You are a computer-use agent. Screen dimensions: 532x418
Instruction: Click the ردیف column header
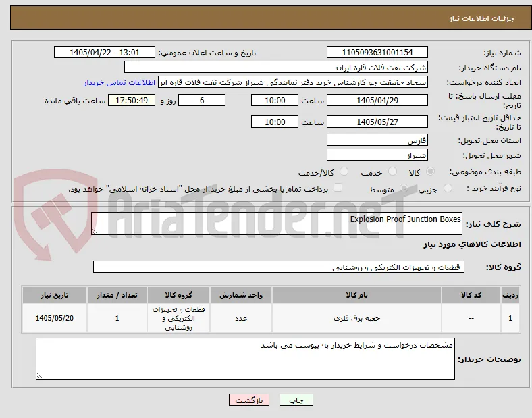(510, 295)
